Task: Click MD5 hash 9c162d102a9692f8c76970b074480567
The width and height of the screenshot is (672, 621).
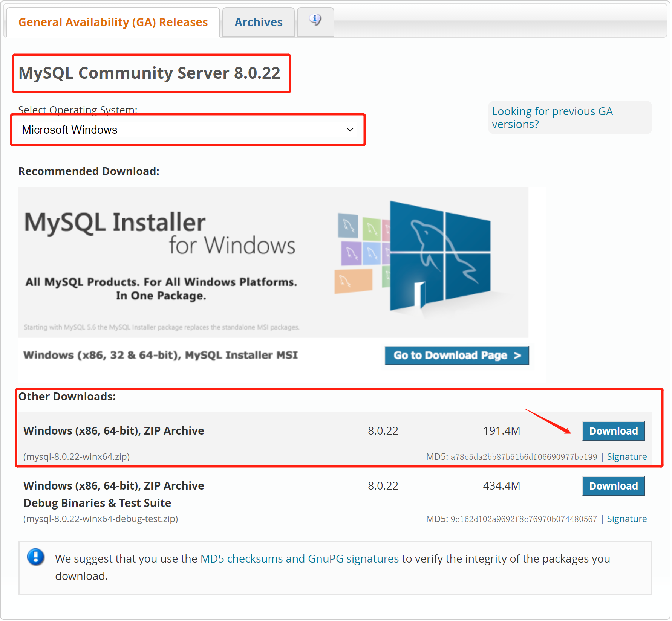Action: point(524,519)
